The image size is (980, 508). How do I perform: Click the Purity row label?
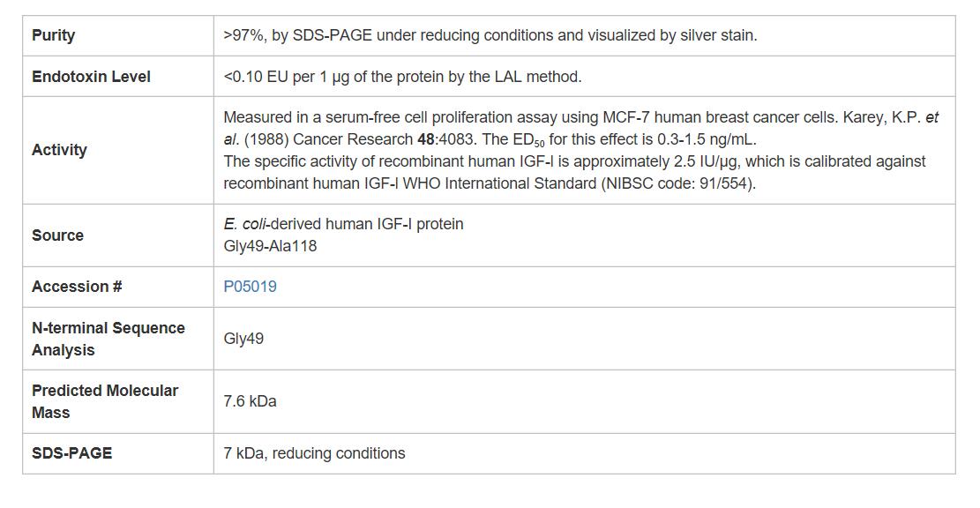(x=53, y=35)
